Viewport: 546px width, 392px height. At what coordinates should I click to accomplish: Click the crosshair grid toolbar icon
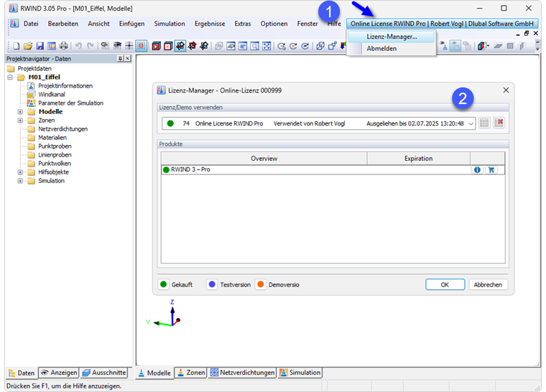[129, 46]
